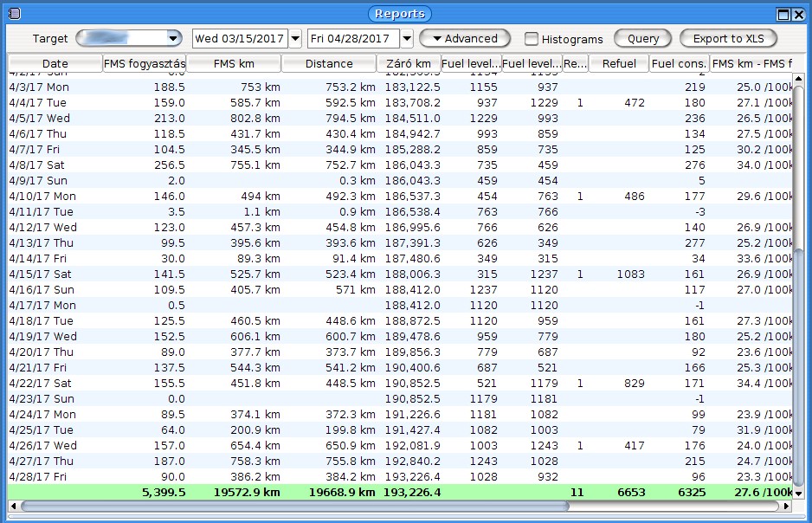Sort by the Date column header

(55, 63)
